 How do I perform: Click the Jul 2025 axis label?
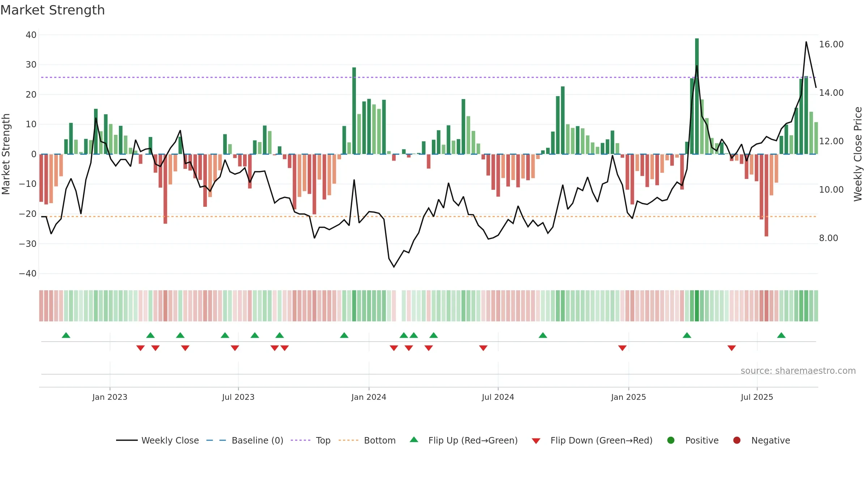pos(757,397)
